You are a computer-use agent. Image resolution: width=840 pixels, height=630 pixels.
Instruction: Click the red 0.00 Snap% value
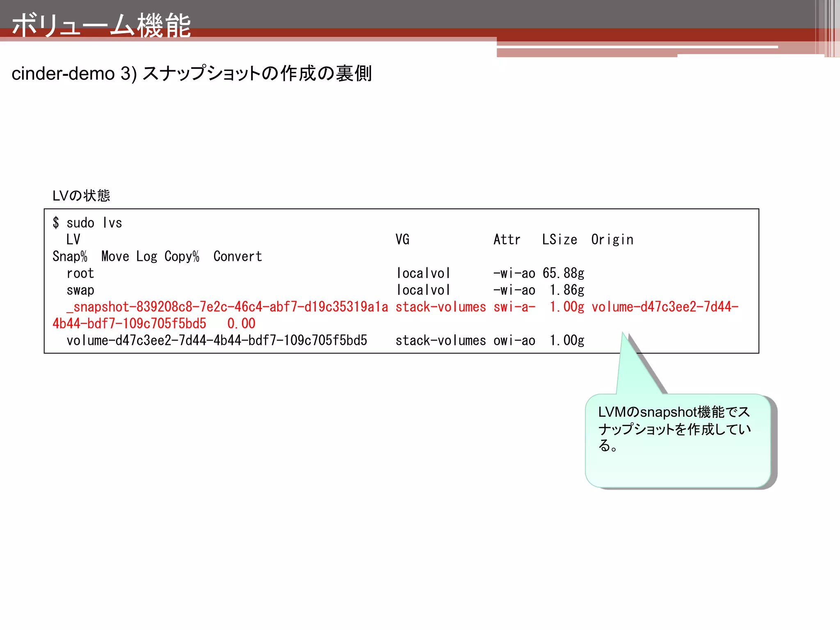pos(241,324)
